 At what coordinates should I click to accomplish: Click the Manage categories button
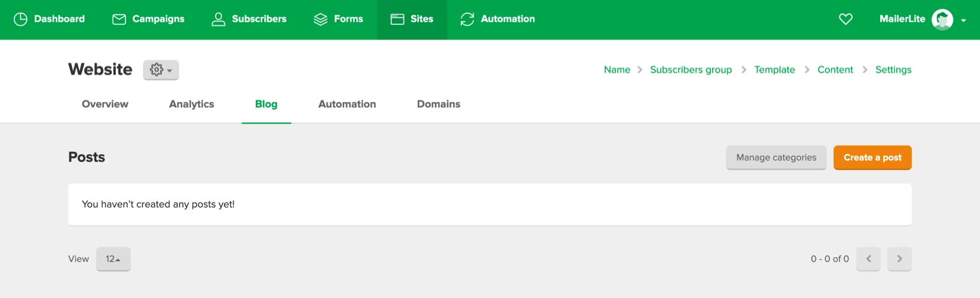click(776, 157)
